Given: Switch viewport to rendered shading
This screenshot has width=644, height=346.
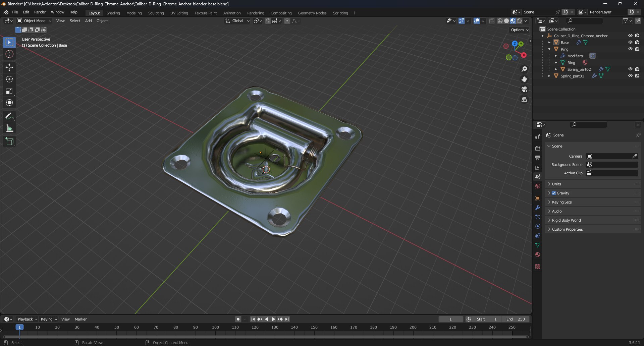Looking at the screenshot, I should click(519, 21).
